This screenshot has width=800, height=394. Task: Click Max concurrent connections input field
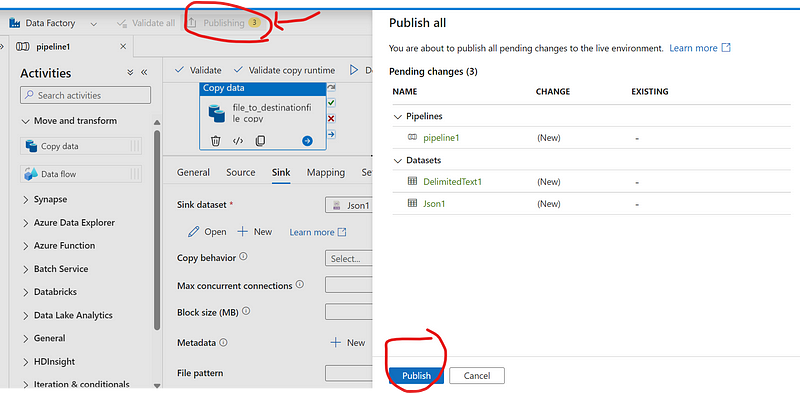point(349,285)
